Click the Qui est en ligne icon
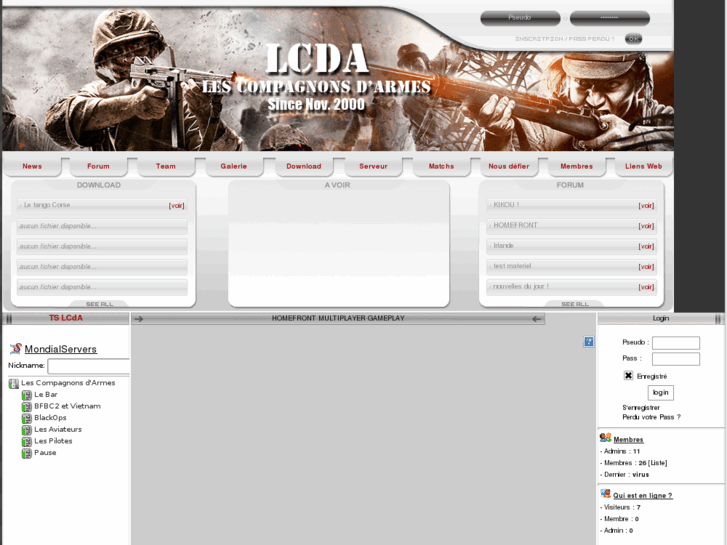This screenshot has height=545, width=727. click(605, 494)
